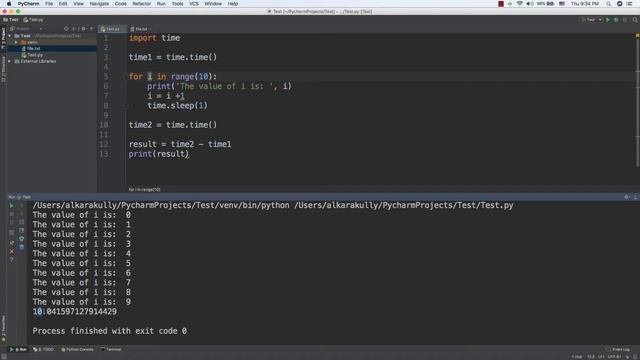Toggle the Run tool window button
Viewport: 640px width, 360px height.
(18, 349)
